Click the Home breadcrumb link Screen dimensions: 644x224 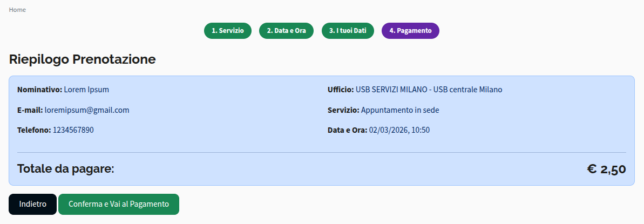pyautogui.click(x=17, y=10)
